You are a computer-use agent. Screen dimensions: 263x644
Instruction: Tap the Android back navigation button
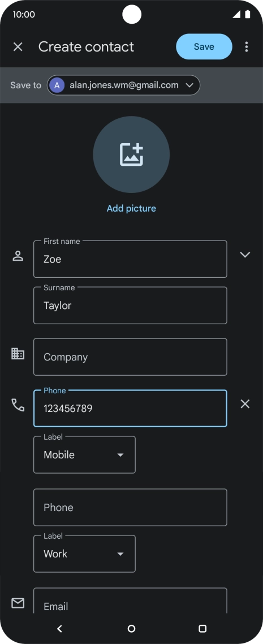59,628
